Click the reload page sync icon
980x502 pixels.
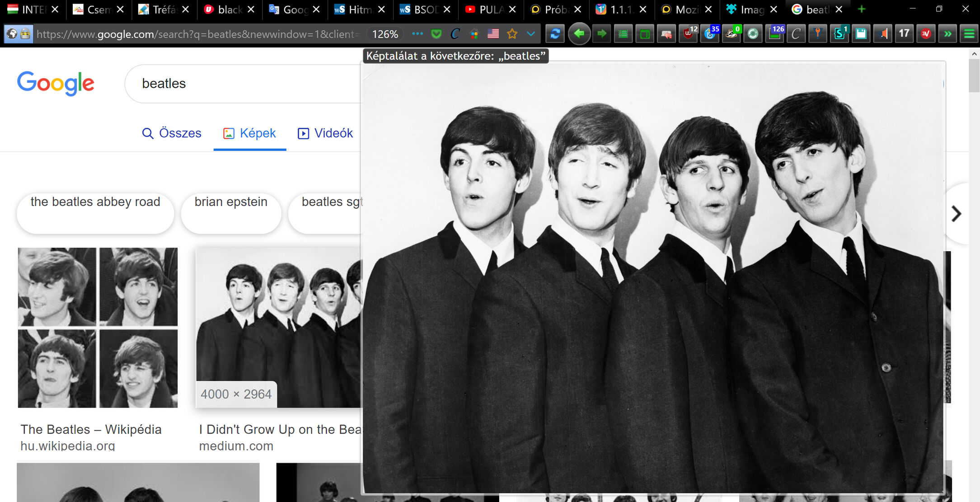click(x=555, y=34)
